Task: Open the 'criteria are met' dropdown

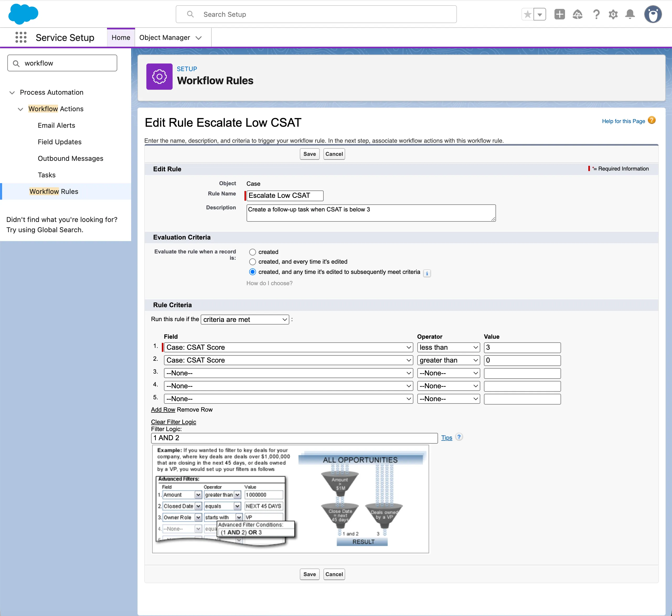Action: [x=245, y=319]
